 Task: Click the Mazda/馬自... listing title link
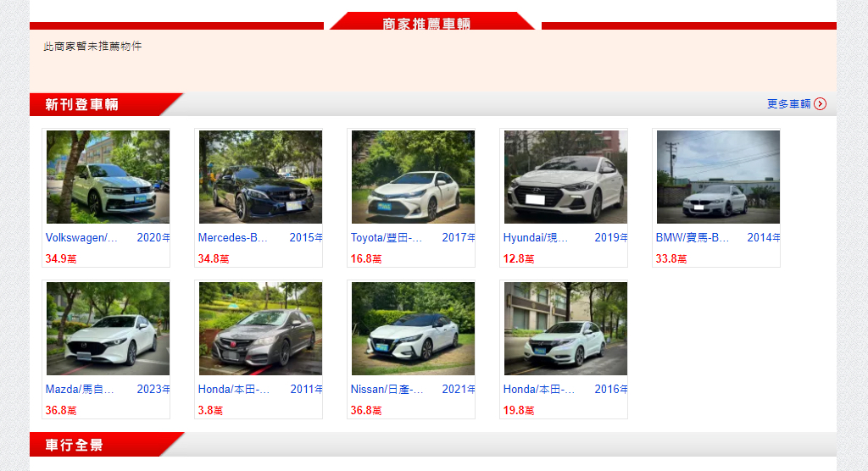pyautogui.click(x=80, y=389)
